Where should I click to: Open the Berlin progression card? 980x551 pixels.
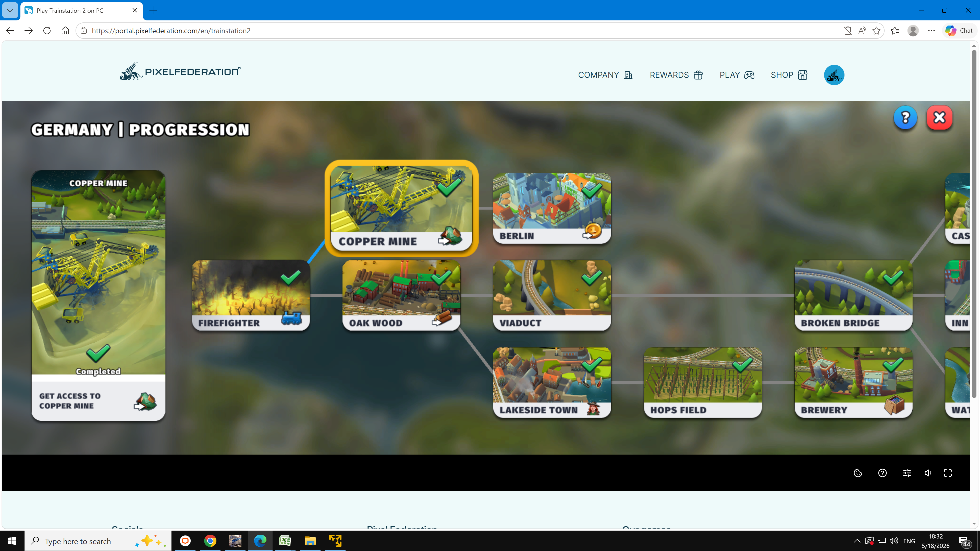click(x=552, y=208)
